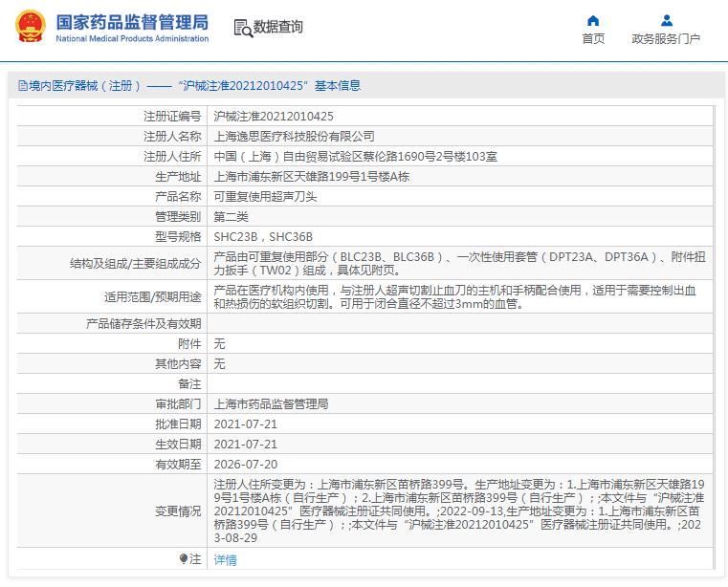Viewport: 728px width, 587px height.
Task: Click the 有效期至 label
Action: pyautogui.click(x=178, y=464)
